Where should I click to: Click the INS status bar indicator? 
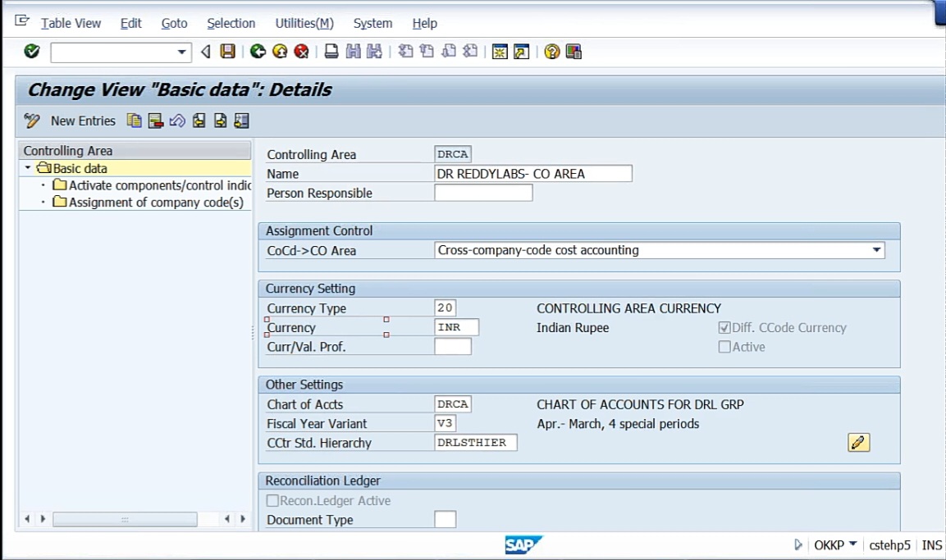click(931, 545)
